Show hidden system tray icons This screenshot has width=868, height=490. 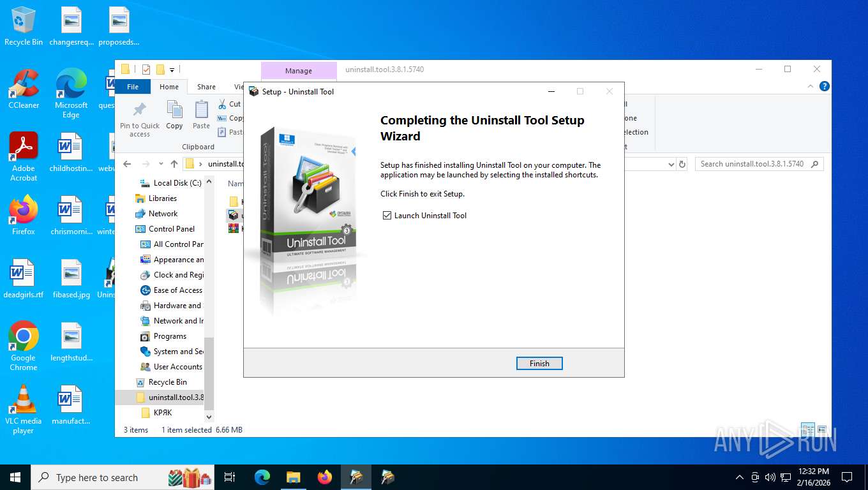click(x=740, y=477)
